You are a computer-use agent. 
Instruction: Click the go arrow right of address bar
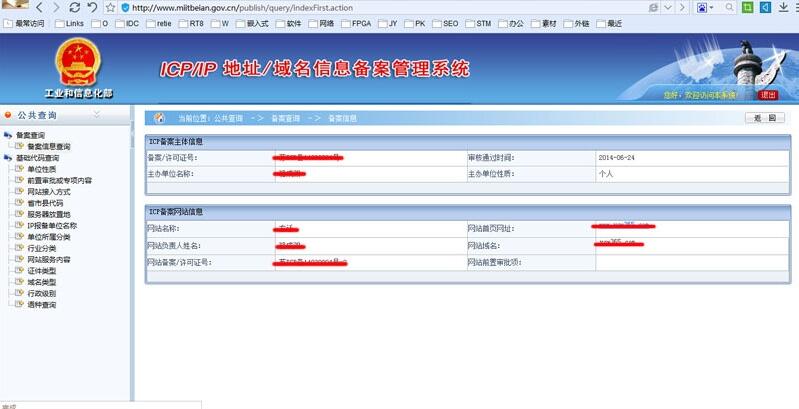pos(682,8)
